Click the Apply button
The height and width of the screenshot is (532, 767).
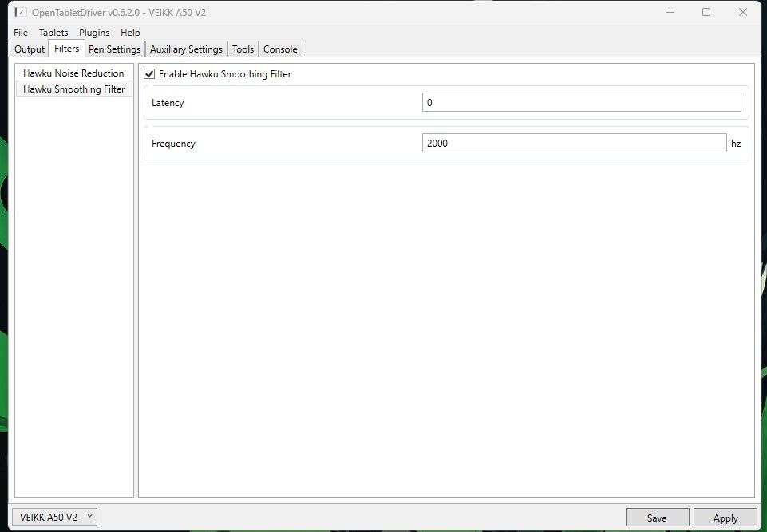click(725, 517)
